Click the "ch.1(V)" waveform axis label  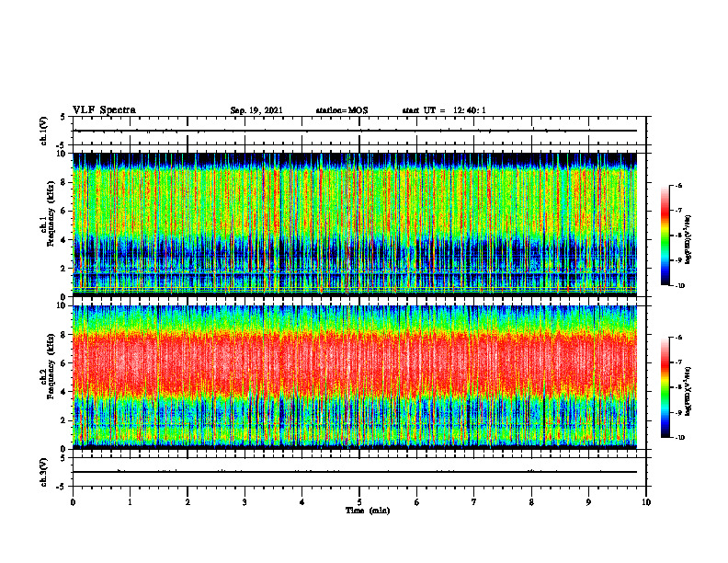pos(43,131)
